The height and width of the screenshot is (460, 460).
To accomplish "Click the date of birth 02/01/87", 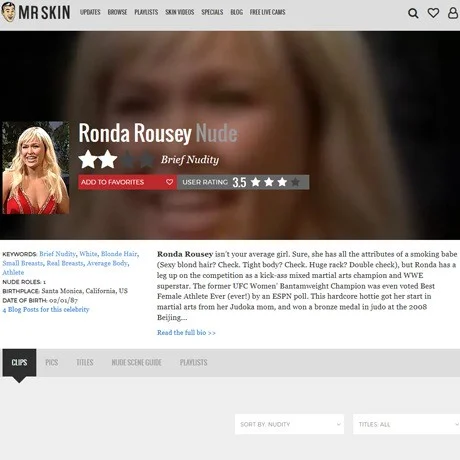I will 63,300.
